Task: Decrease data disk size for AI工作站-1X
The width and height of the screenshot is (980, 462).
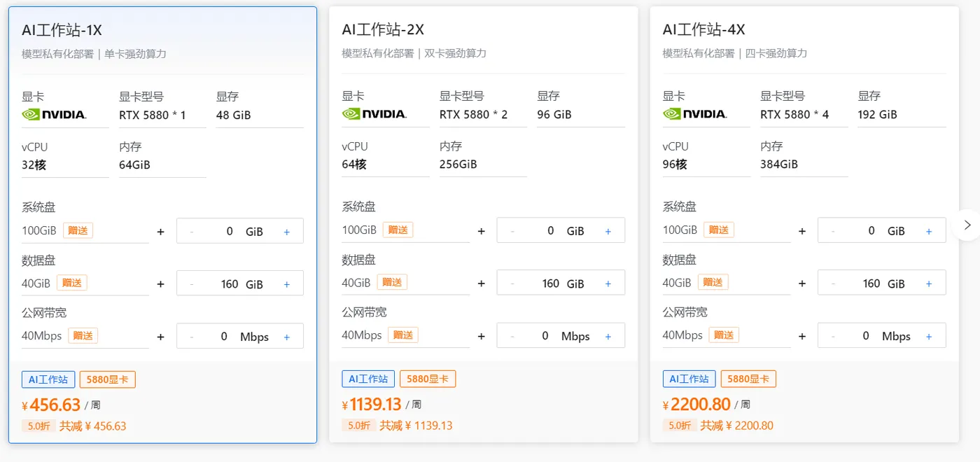Action: pos(192,284)
